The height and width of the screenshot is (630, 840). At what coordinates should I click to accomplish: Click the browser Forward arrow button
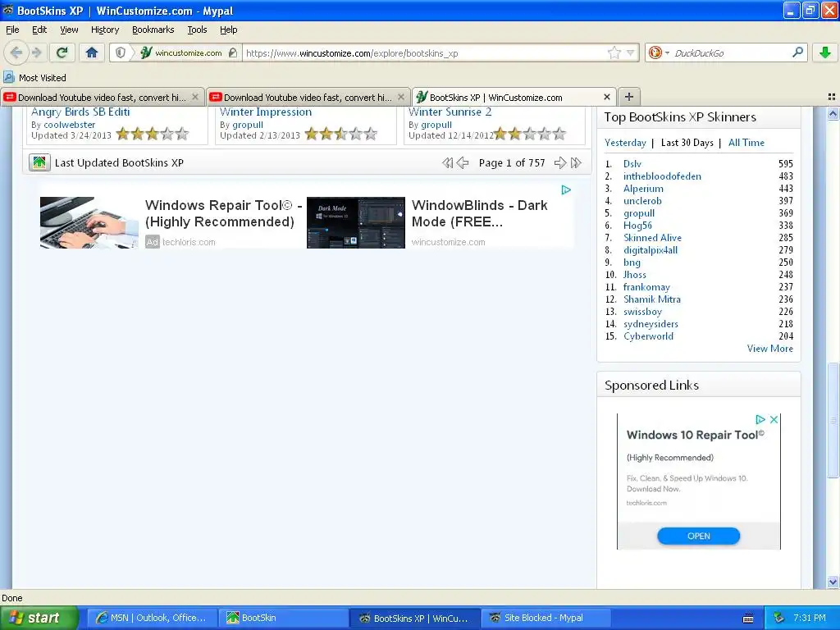click(x=37, y=52)
